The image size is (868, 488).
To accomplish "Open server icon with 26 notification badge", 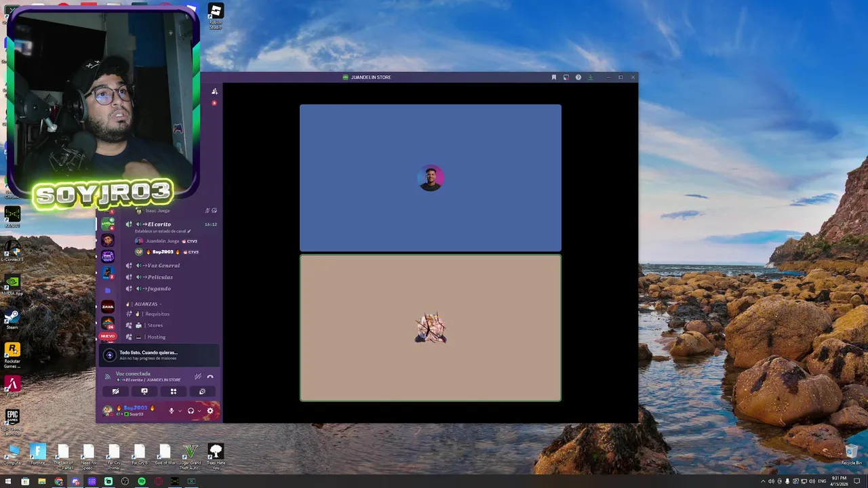I will [x=108, y=323].
